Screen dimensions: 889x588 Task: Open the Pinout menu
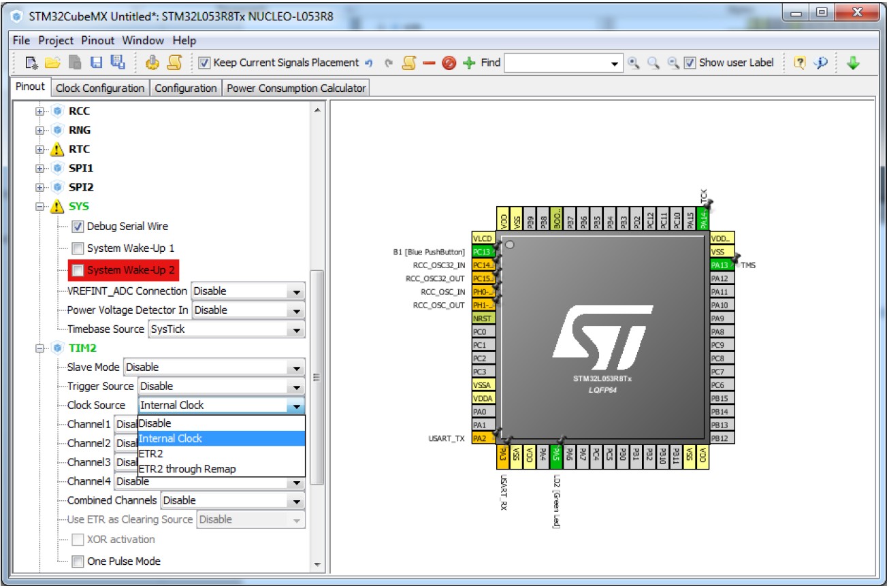(98, 41)
